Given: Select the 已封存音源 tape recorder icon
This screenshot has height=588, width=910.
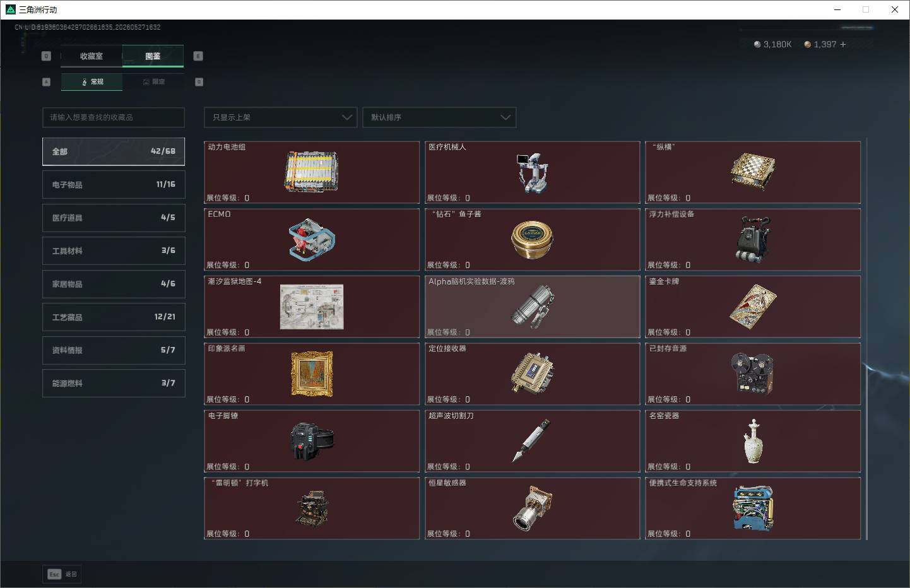Looking at the screenshot, I should (x=752, y=373).
